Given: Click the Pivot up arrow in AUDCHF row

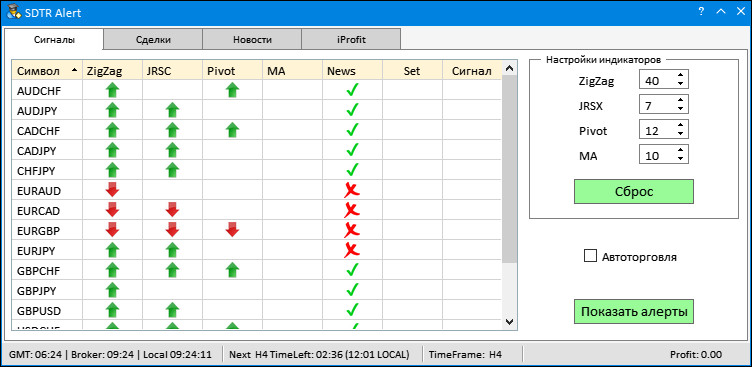Looking at the screenshot, I should [232, 90].
